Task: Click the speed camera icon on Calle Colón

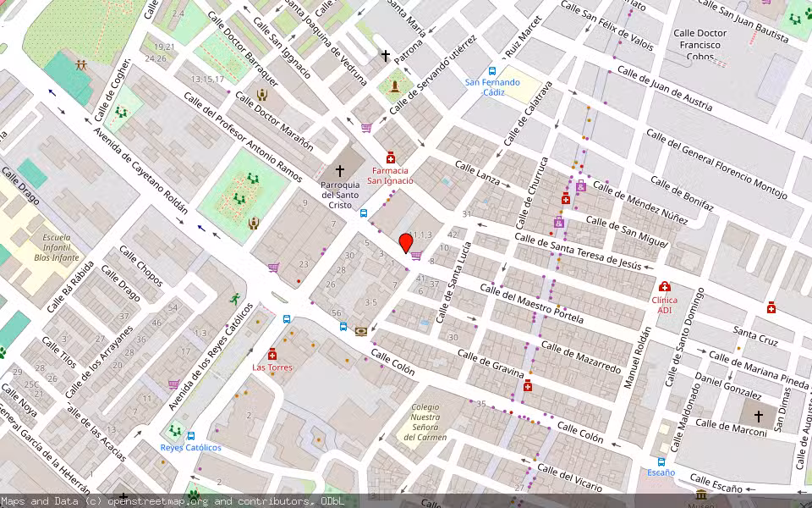Action: pos(361,331)
